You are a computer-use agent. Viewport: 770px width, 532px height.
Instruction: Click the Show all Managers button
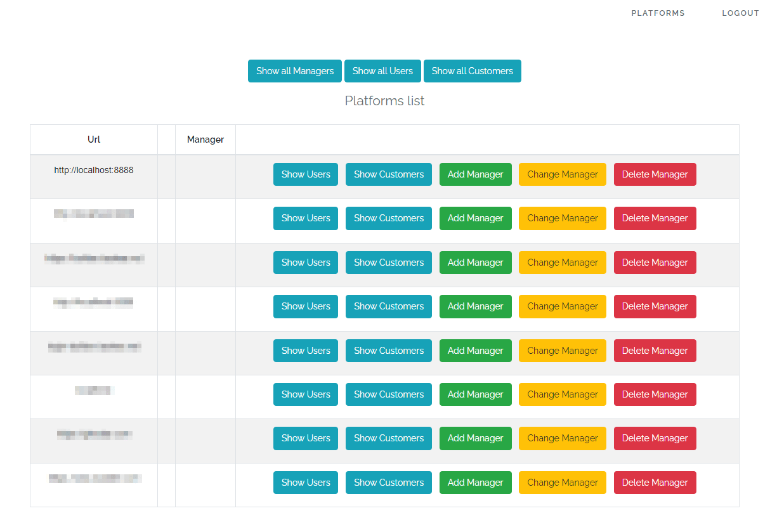click(294, 71)
